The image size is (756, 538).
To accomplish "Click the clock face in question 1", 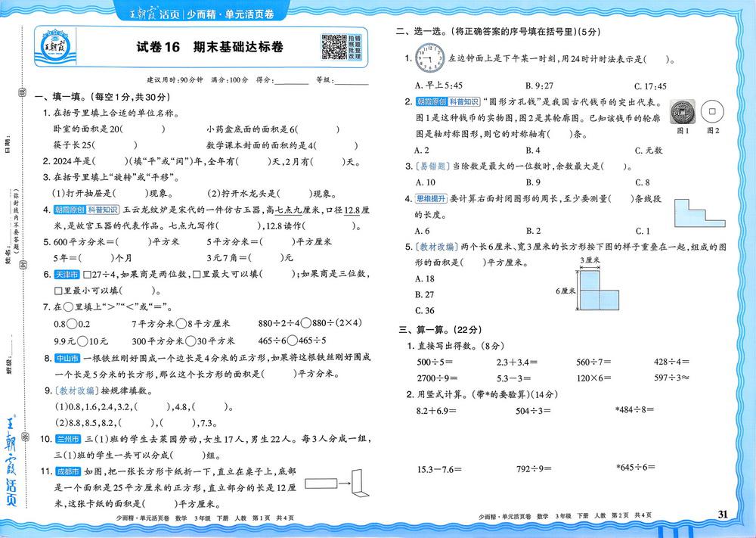I will [x=430, y=58].
